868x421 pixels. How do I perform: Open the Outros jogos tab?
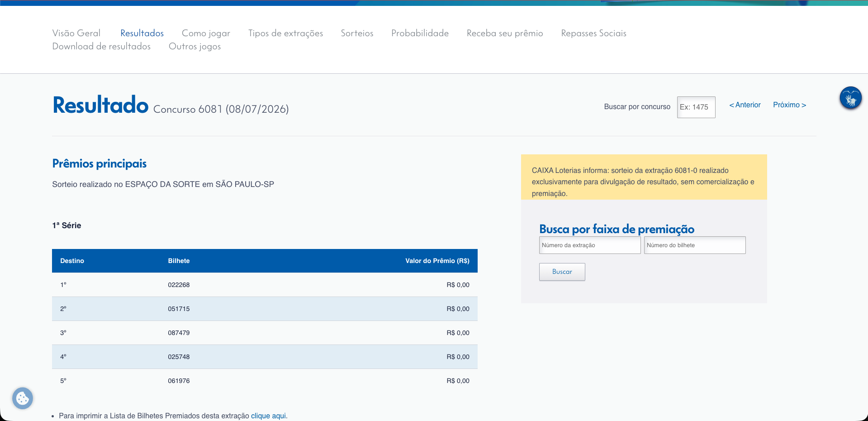pos(194,47)
